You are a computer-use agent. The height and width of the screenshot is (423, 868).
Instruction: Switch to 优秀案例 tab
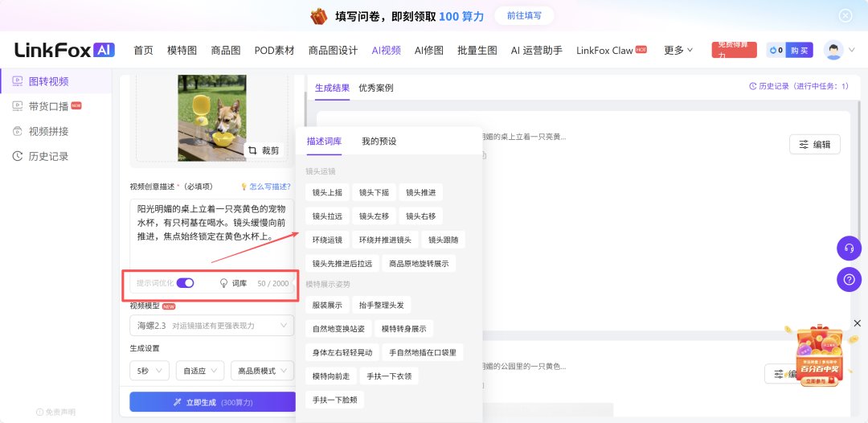(376, 88)
